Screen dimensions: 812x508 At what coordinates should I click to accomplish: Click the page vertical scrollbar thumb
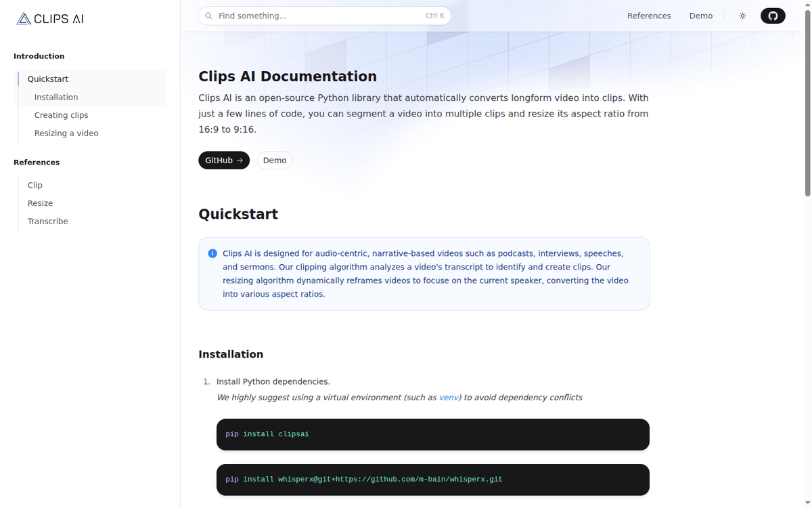coord(808,102)
